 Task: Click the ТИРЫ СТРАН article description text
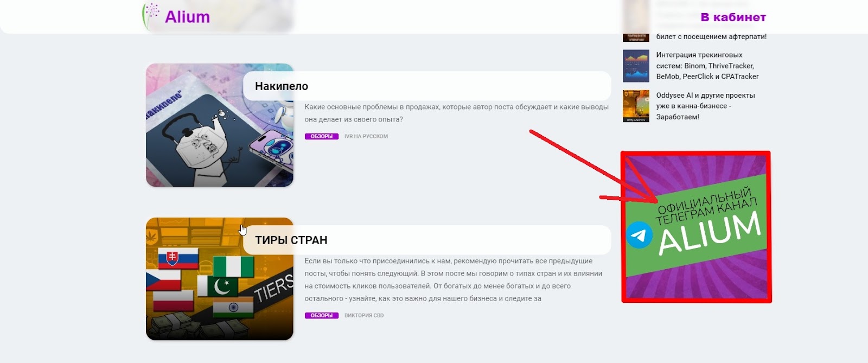pos(454,279)
